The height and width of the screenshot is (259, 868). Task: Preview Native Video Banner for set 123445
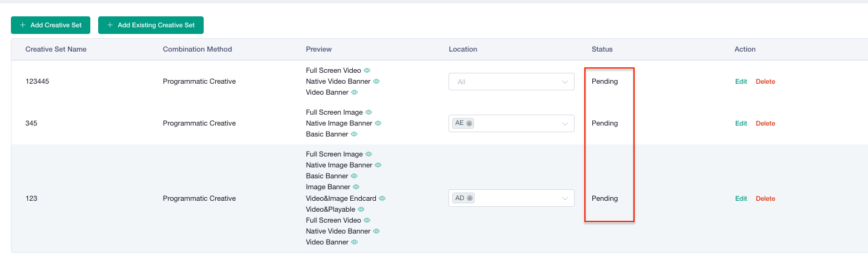pos(376,81)
